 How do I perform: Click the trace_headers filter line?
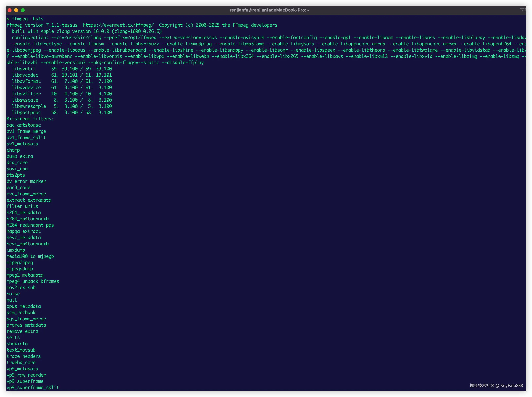pos(23,356)
